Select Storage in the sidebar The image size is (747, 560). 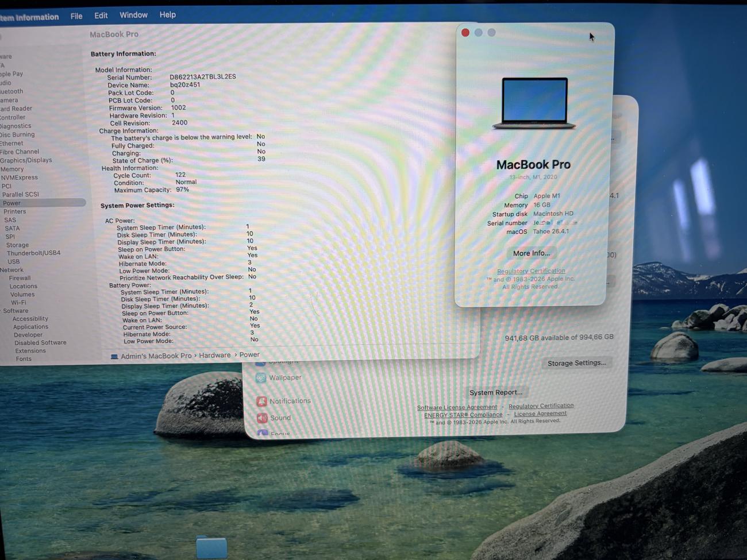pos(17,245)
